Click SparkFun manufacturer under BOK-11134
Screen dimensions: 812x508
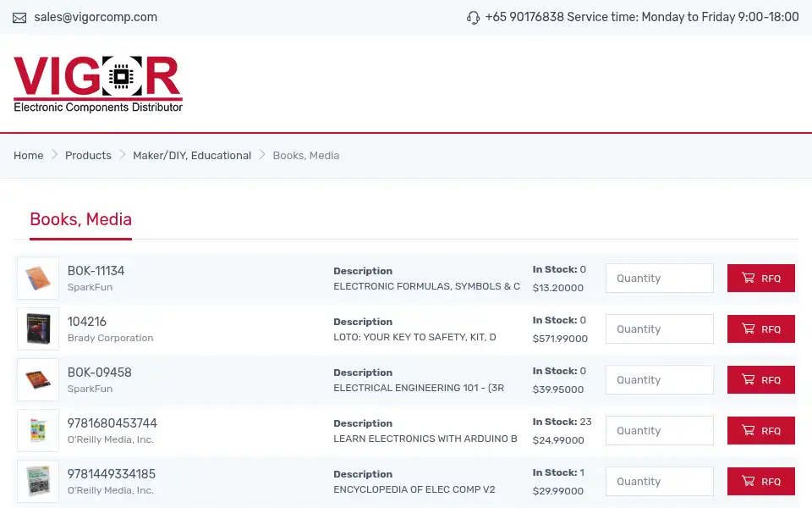click(91, 287)
